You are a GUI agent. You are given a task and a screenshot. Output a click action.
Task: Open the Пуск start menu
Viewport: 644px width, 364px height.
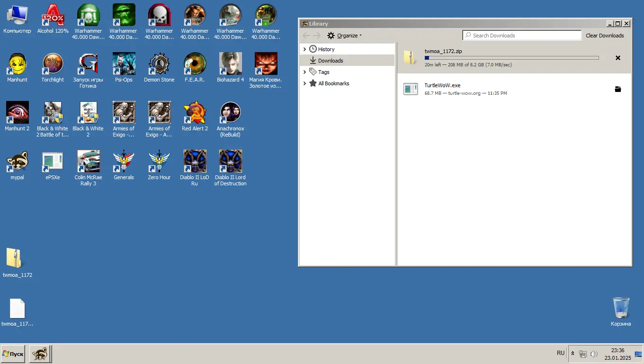[x=13, y=354]
